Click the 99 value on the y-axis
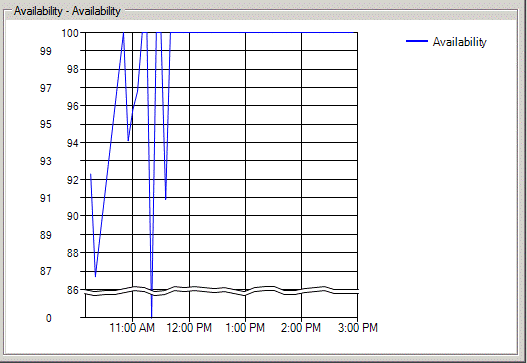527x363 pixels. [46, 51]
